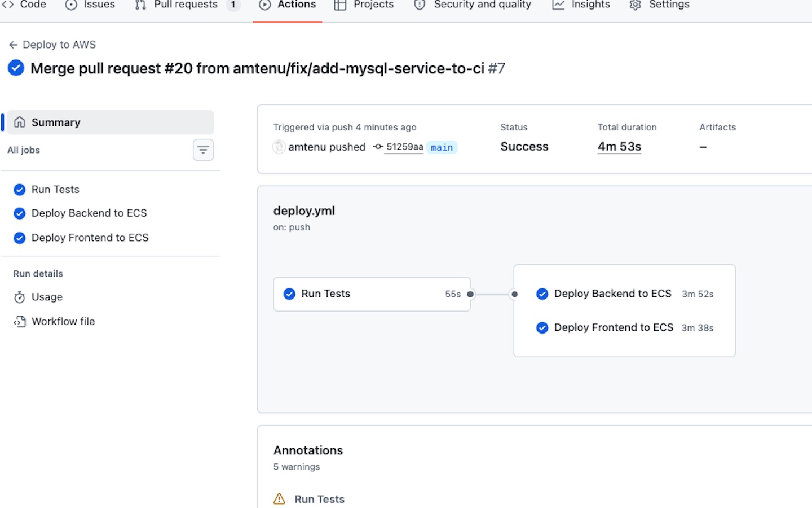Select the Actions tab
This screenshot has width=812, height=508.
(288, 5)
